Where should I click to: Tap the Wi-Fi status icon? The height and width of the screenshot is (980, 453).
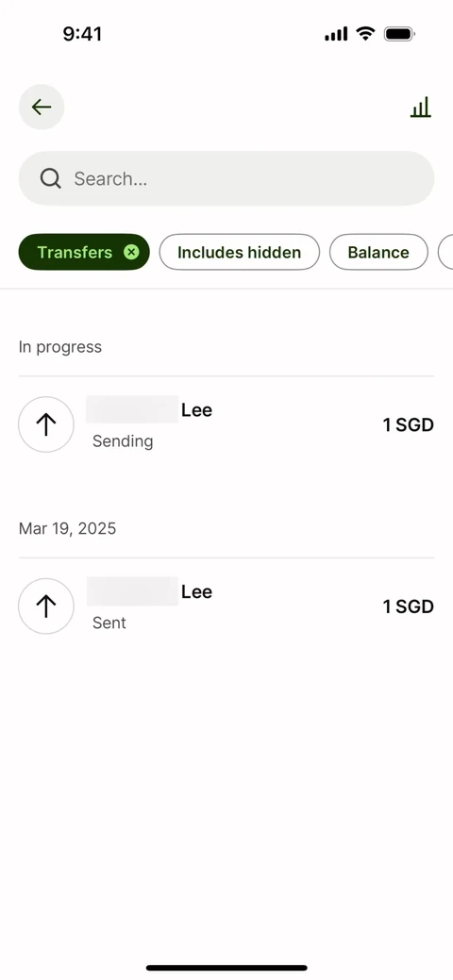click(x=365, y=34)
